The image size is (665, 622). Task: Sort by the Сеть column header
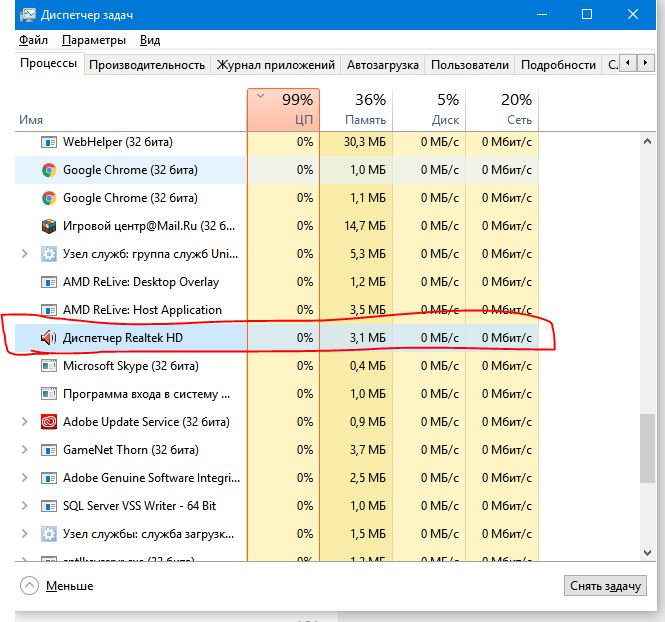pyautogui.click(x=502, y=110)
